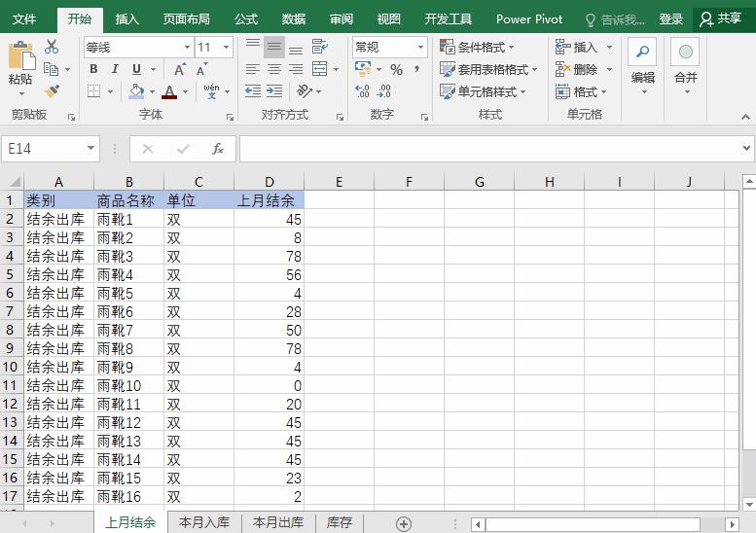The height and width of the screenshot is (533, 756).
Task: Increase font size with large A
Action: [x=180, y=69]
